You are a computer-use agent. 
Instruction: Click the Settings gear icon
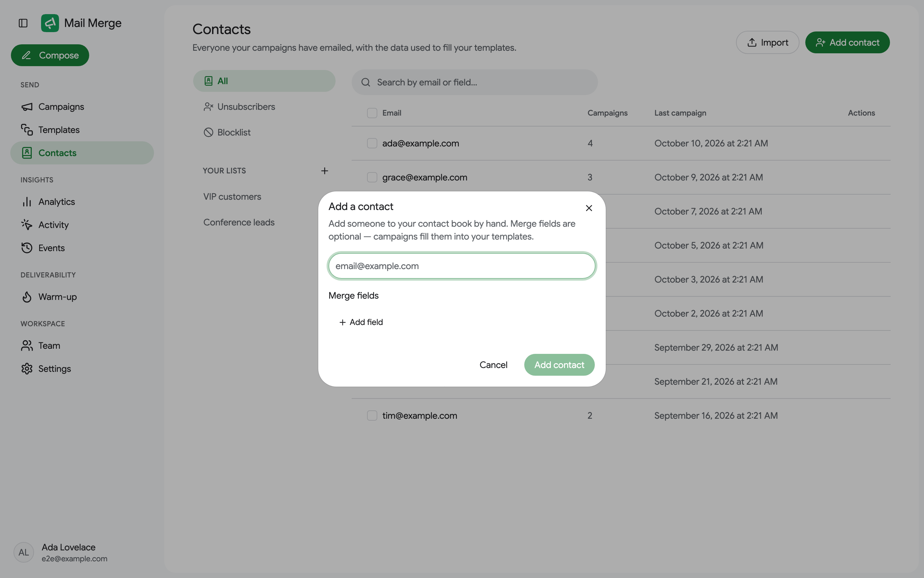pos(27,369)
